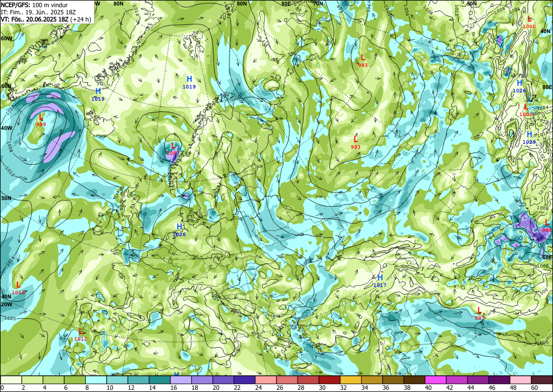Pick the dark maroon legend swatch above 60

(541, 380)
